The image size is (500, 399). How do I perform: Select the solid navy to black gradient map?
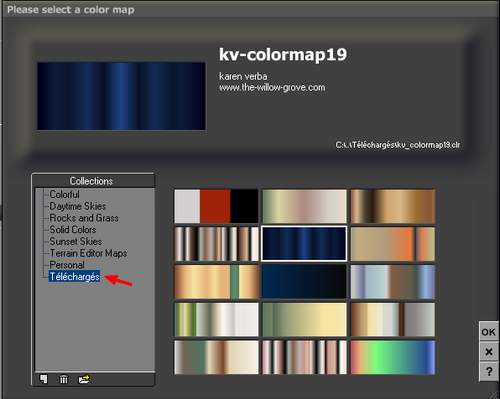304,282
